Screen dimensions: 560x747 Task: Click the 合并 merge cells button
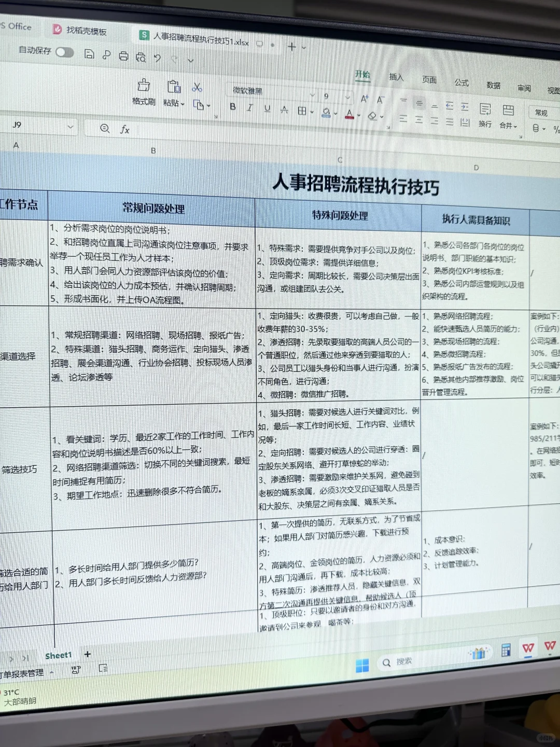508,116
